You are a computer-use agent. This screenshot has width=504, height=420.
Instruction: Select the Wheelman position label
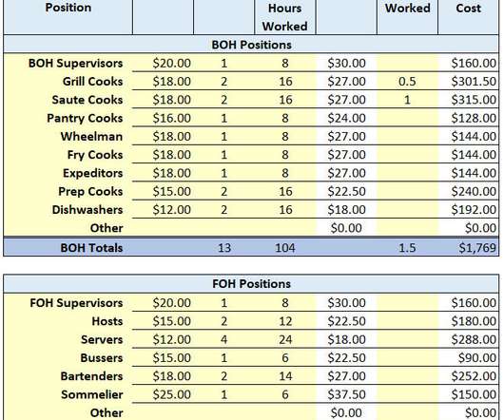[x=91, y=136]
